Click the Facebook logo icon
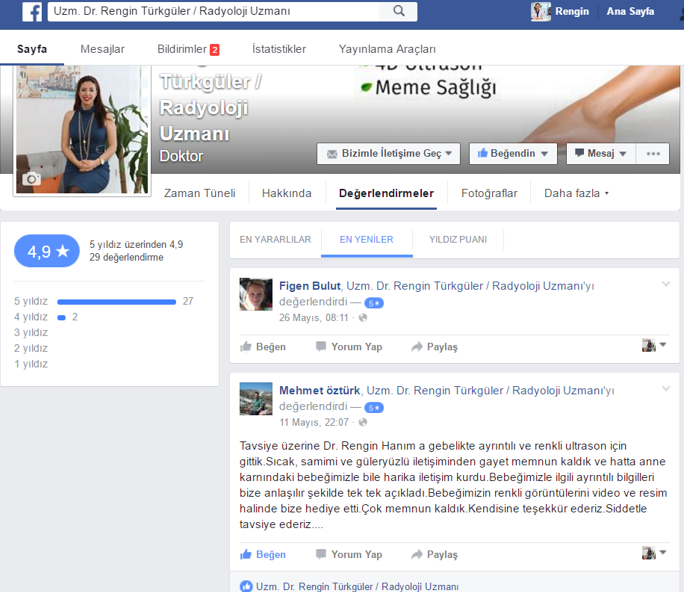 coord(32,12)
